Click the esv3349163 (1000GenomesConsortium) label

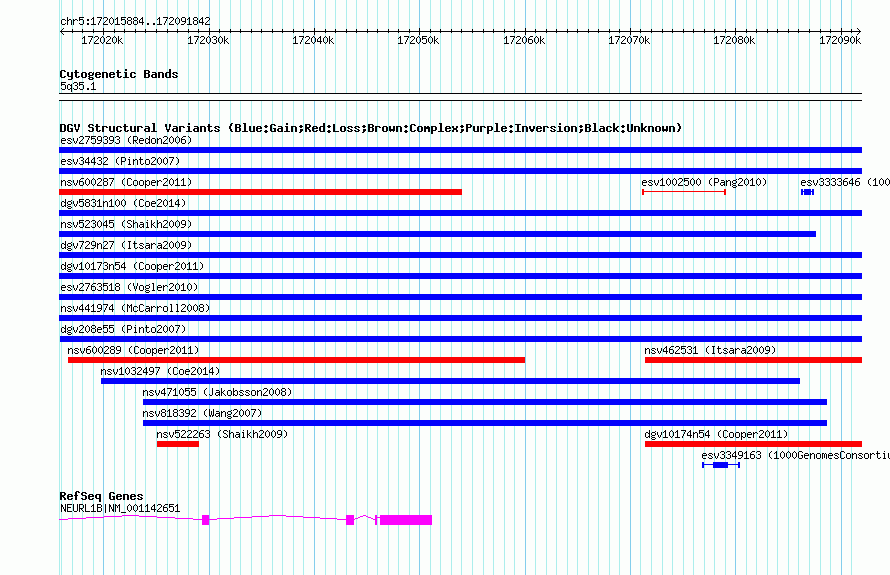point(795,455)
